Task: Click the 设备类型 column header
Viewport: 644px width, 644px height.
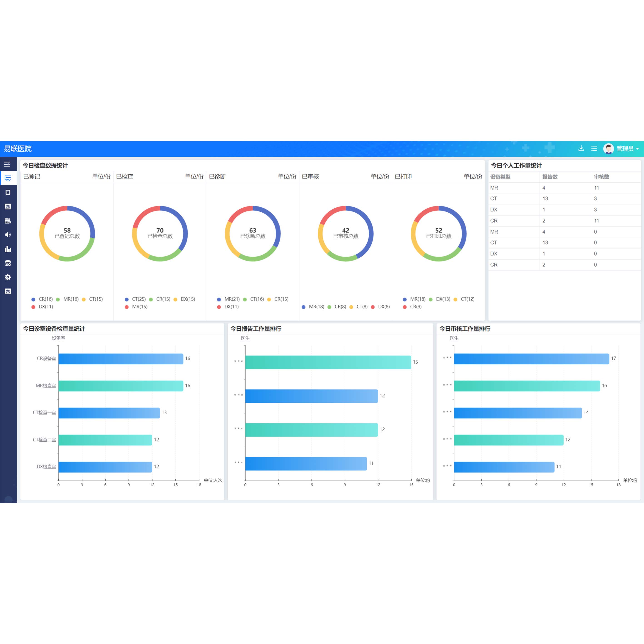Action: tap(500, 177)
